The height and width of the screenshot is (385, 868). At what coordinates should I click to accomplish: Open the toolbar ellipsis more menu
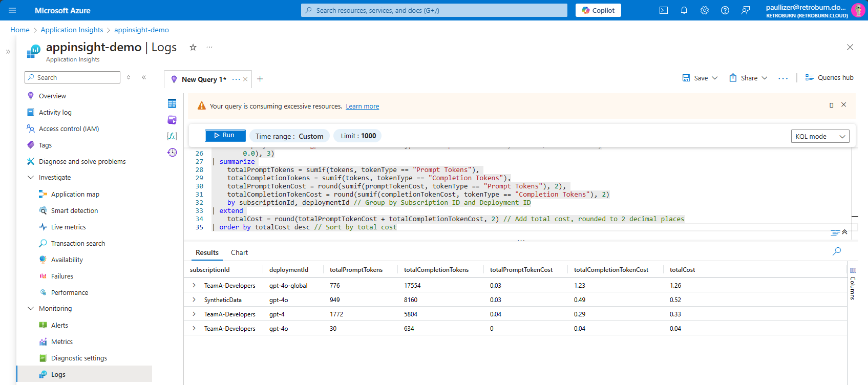783,78
